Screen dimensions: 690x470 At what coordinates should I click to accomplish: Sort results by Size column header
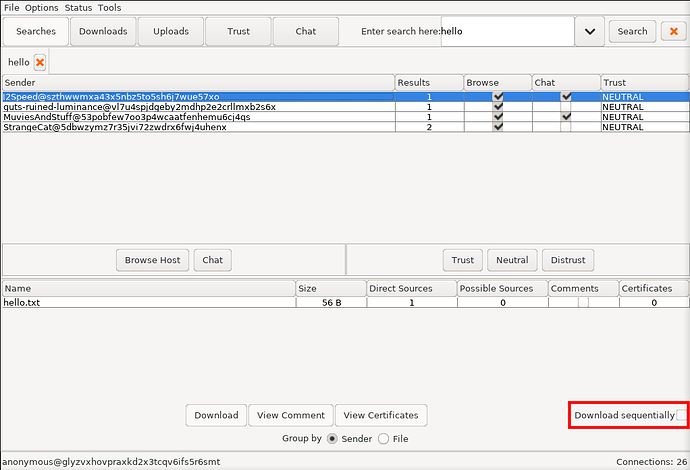coord(331,288)
